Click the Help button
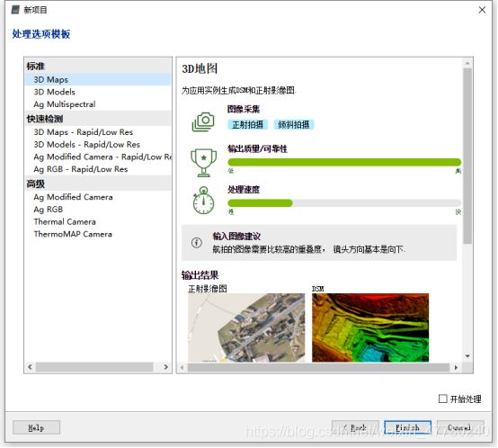This screenshot has width=498, height=448. click(36, 427)
